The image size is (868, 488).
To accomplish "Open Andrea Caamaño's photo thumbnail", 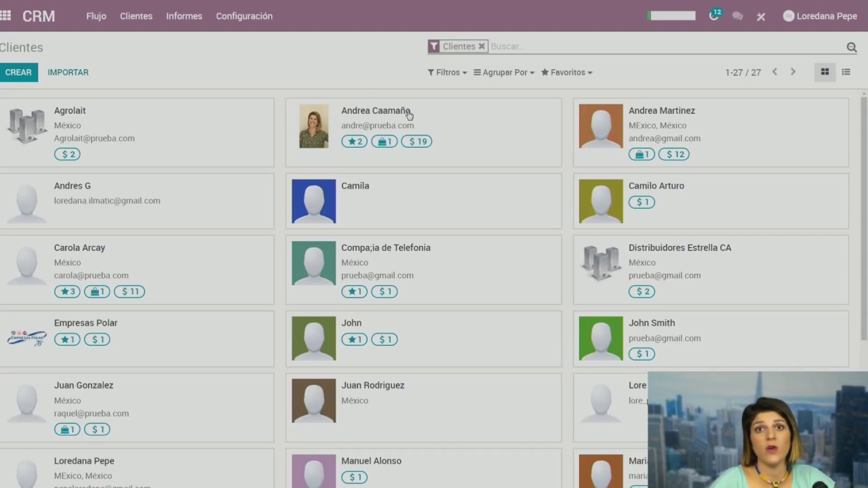I will coord(314,126).
